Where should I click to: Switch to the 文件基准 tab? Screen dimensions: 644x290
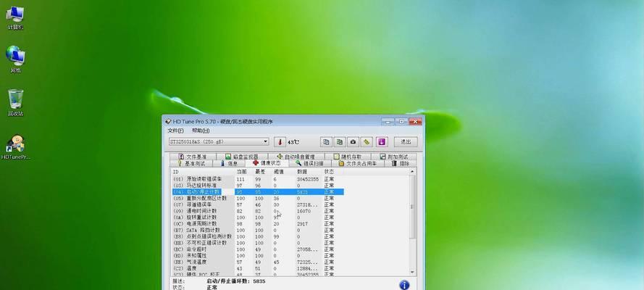click(192, 157)
